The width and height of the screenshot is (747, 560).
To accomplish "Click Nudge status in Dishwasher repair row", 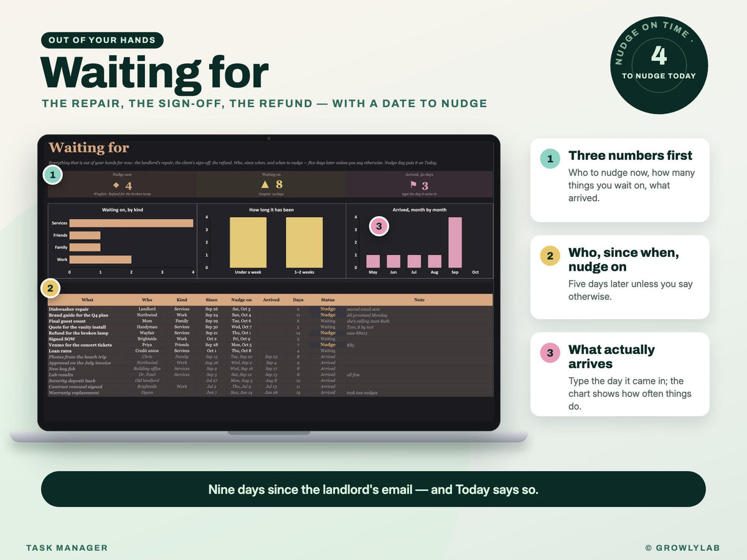I will (328, 309).
